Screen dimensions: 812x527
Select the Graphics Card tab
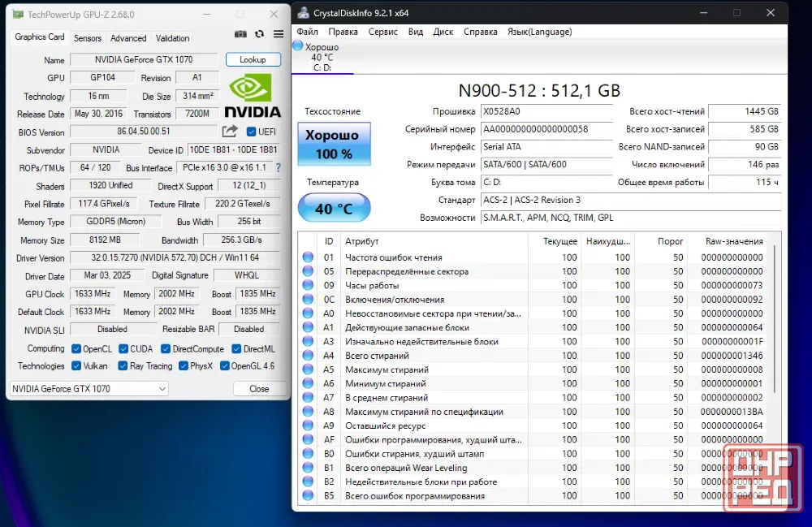[x=39, y=37]
